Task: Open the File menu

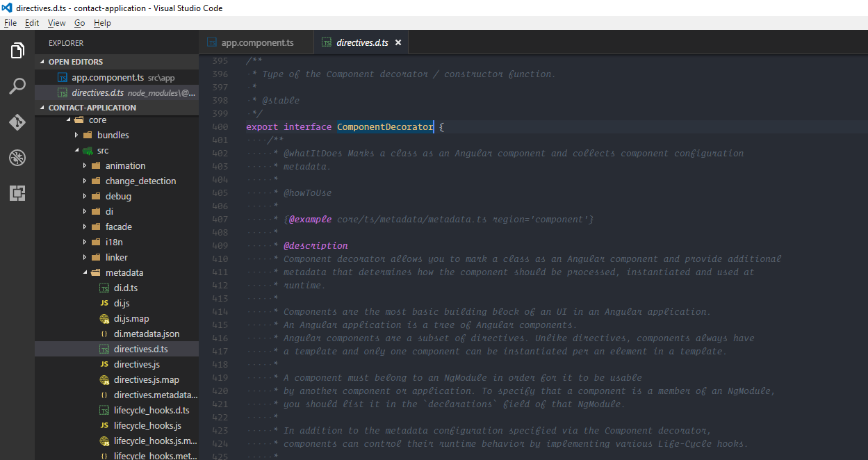Action: [x=10, y=23]
